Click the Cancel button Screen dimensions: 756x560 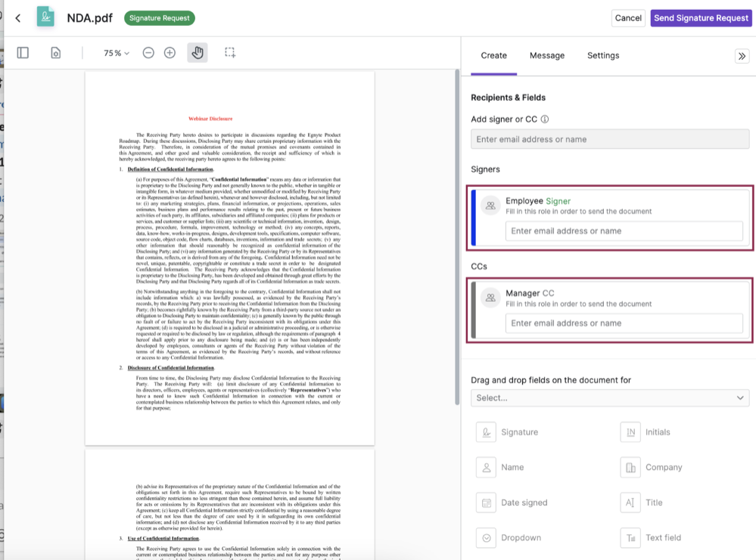point(628,18)
